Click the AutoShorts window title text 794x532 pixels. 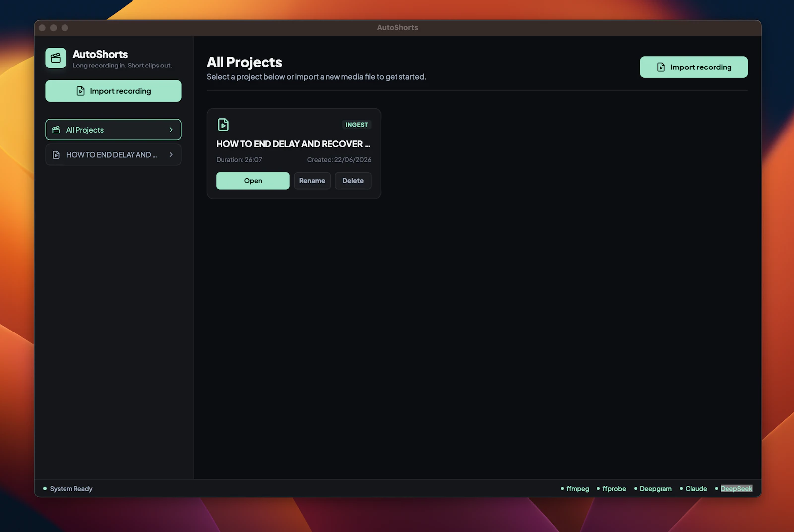point(397,28)
